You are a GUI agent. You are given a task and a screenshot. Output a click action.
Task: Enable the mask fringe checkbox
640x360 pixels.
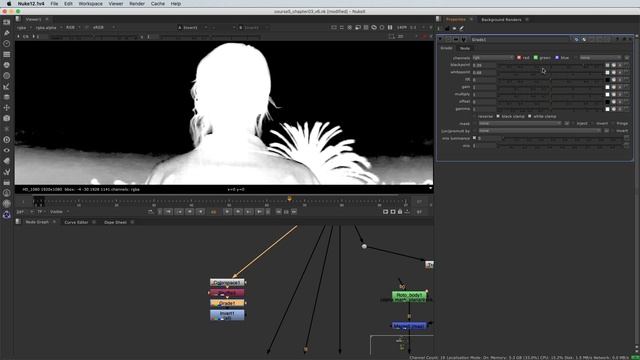[x=613, y=123]
